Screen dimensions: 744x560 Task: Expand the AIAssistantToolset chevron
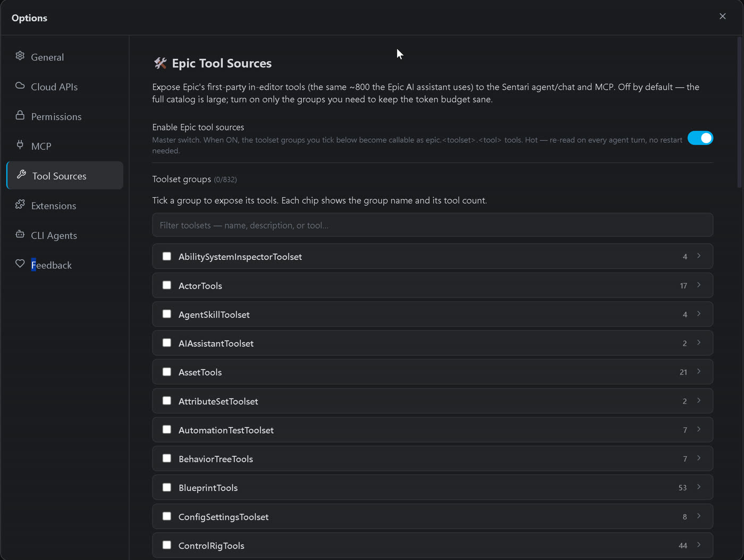tap(699, 343)
